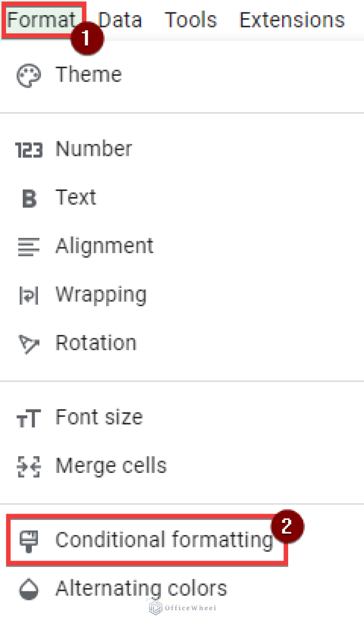Select the Merge cells arrows icon

coord(28,466)
